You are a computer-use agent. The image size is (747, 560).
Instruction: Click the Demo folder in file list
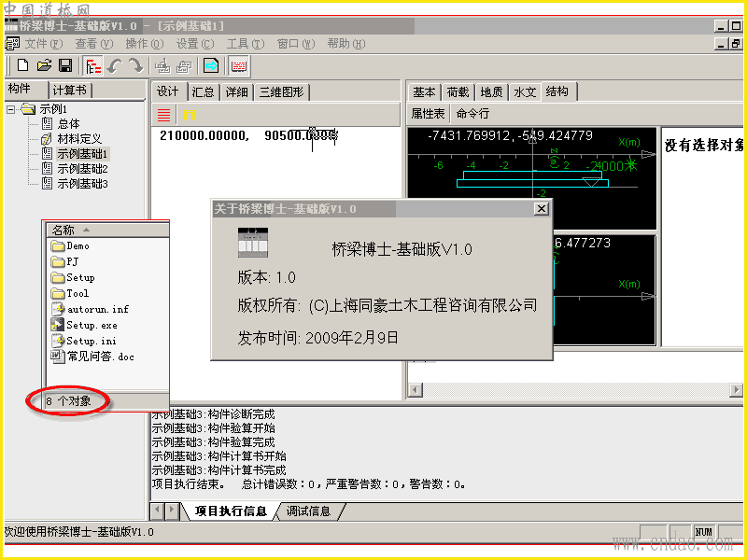(x=70, y=245)
